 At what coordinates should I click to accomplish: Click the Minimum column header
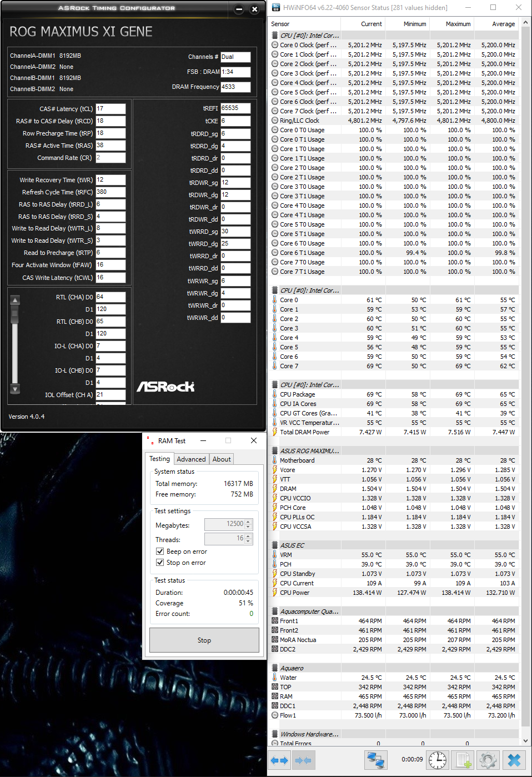coord(407,24)
